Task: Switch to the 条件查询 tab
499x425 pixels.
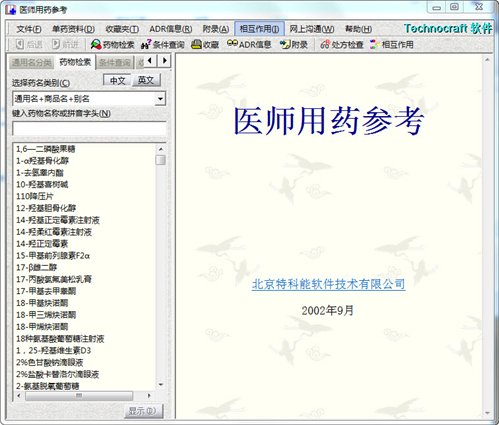Action: point(115,63)
